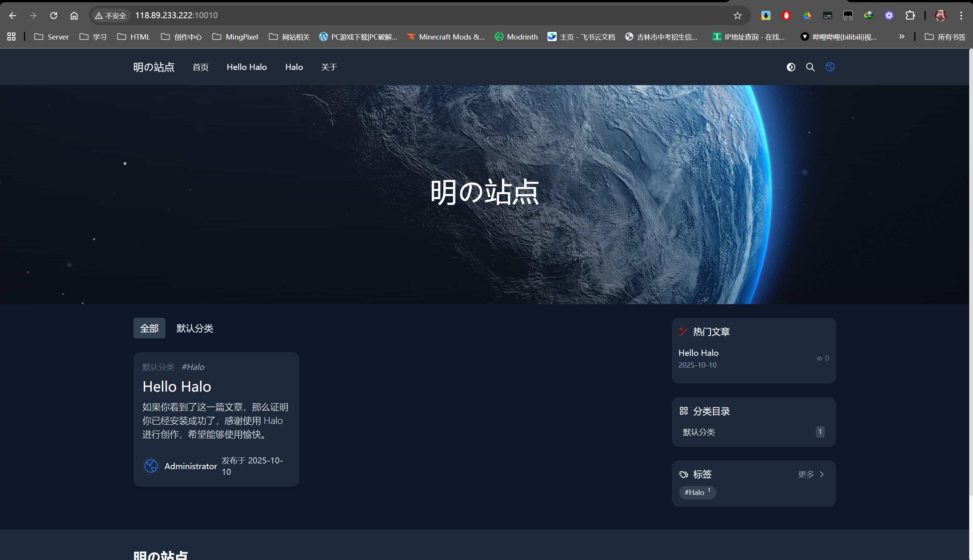Click the globe icon in the site navbar
Viewport: 973px width, 560px height.
click(x=830, y=67)
